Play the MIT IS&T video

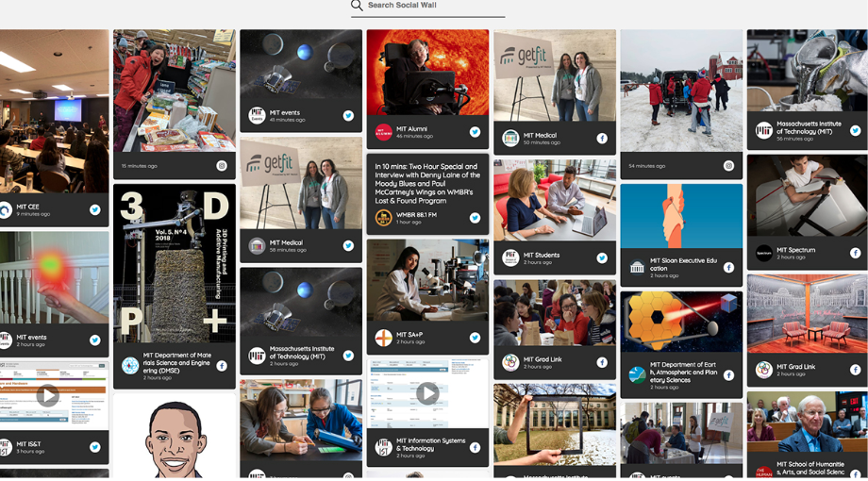(47, 395)
